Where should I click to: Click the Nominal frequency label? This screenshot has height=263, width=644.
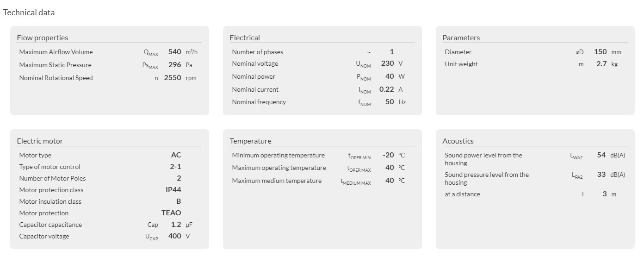(x=259, y=102)
